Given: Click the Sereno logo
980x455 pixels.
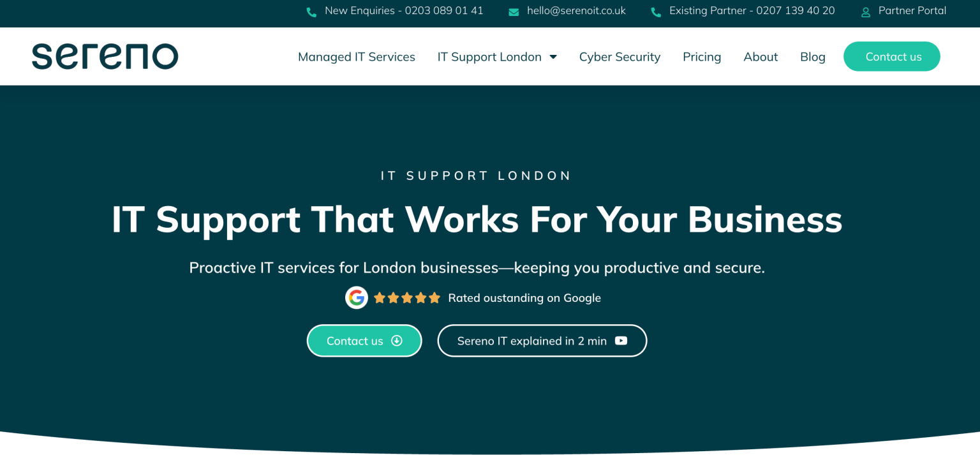Looking at the screenshot, I should pos(105,56).
